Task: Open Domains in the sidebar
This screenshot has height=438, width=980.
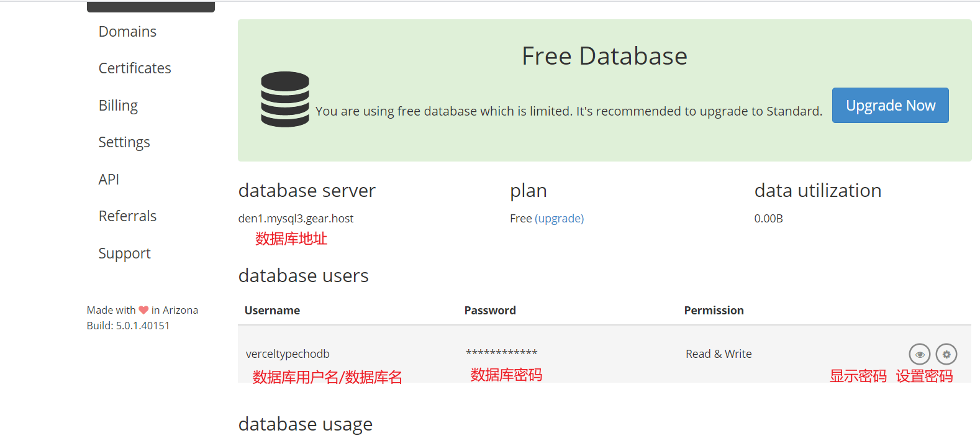Action: point(127,32)
